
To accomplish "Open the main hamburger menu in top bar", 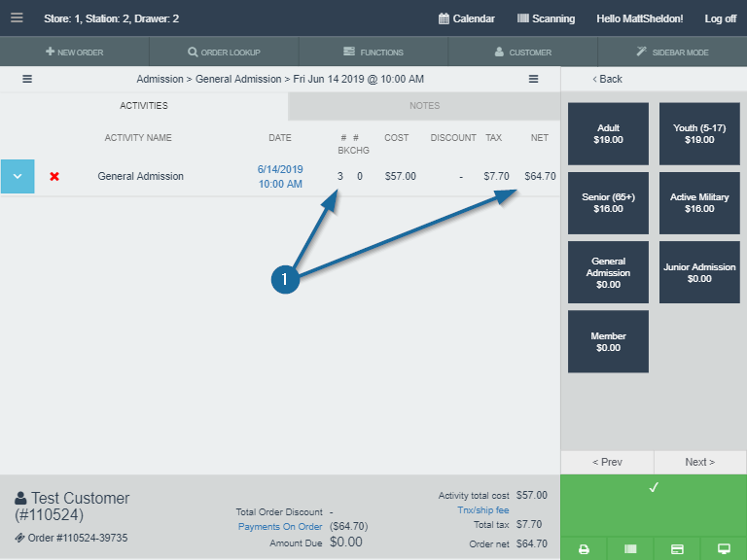I will (17, 18).
